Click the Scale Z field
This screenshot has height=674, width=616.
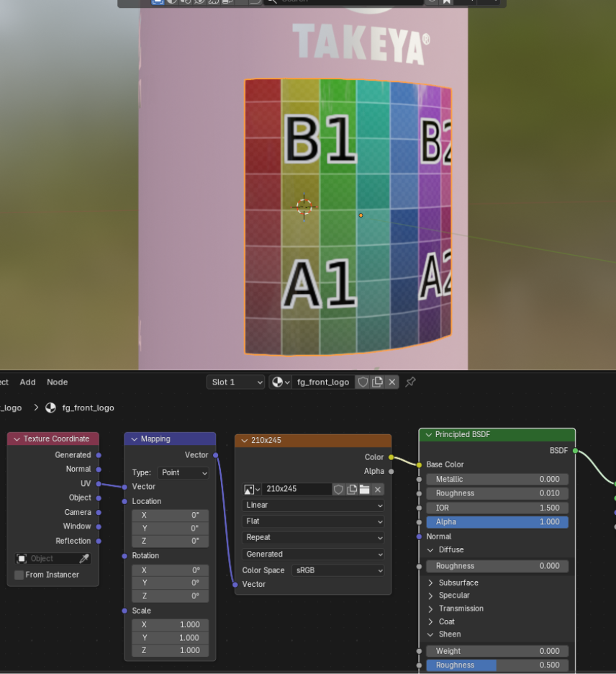click(170, 651)
